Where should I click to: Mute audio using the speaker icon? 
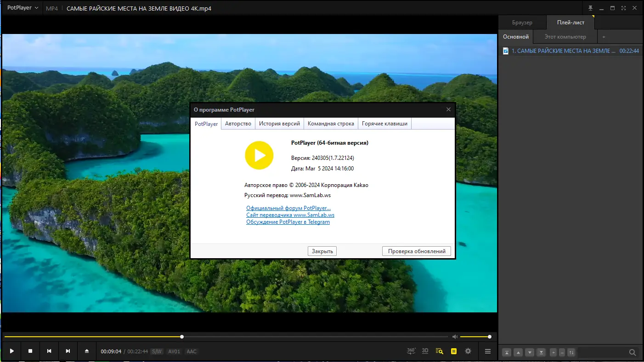[455, 337]
